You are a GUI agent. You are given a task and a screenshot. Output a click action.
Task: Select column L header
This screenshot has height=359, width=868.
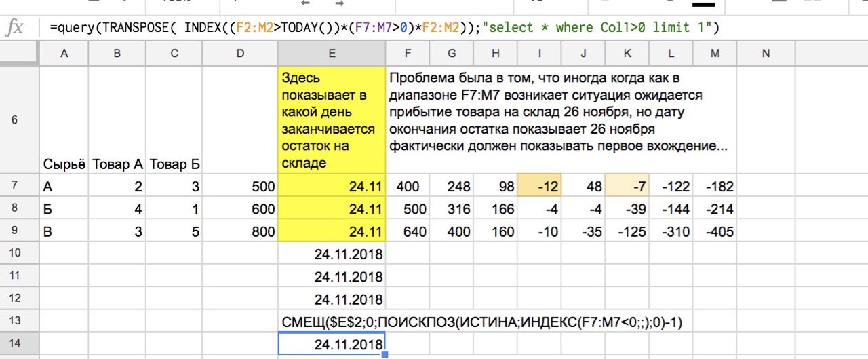coord(671,53)
